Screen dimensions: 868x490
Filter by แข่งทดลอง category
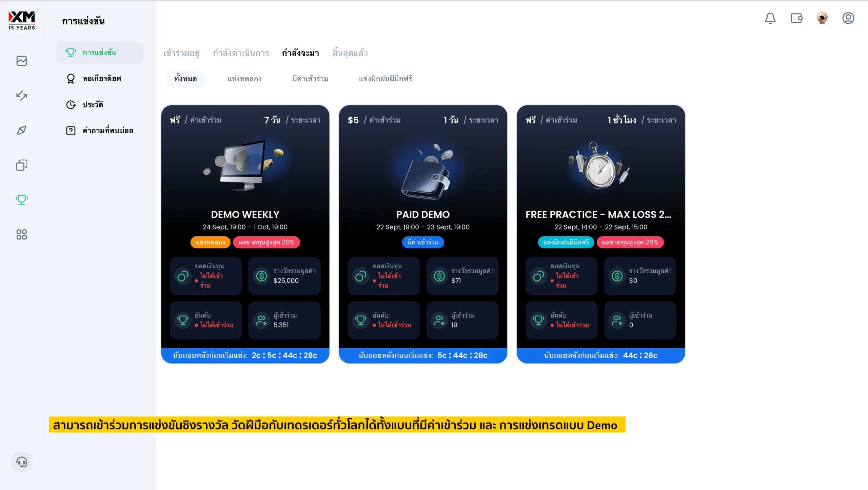(x=244, y=79)
